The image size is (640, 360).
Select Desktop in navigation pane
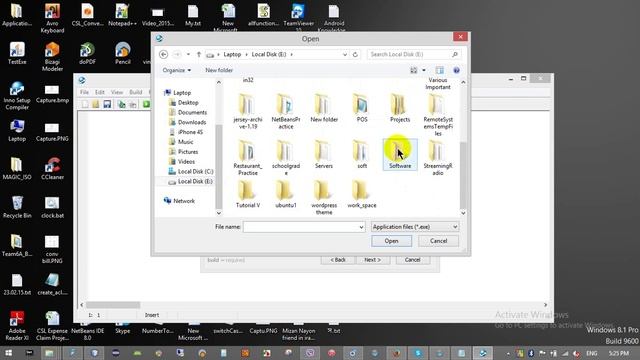tap(188, 103)
